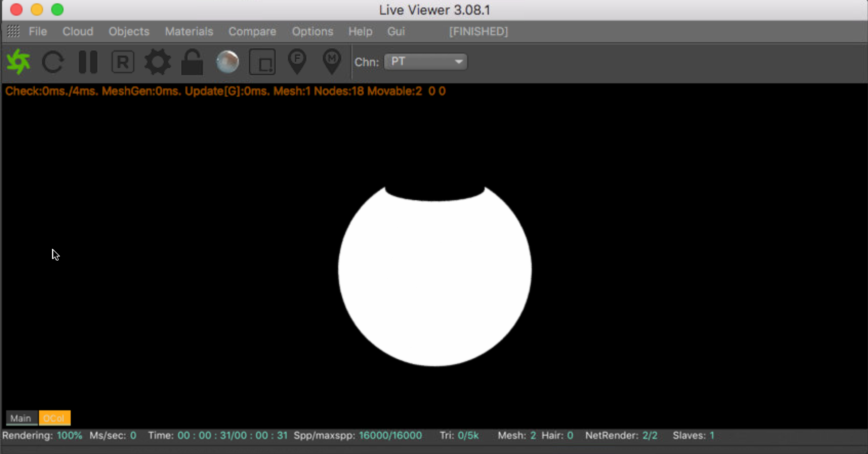
Task: Click the green Octane send scene icon
Action: tap(18, 62)
